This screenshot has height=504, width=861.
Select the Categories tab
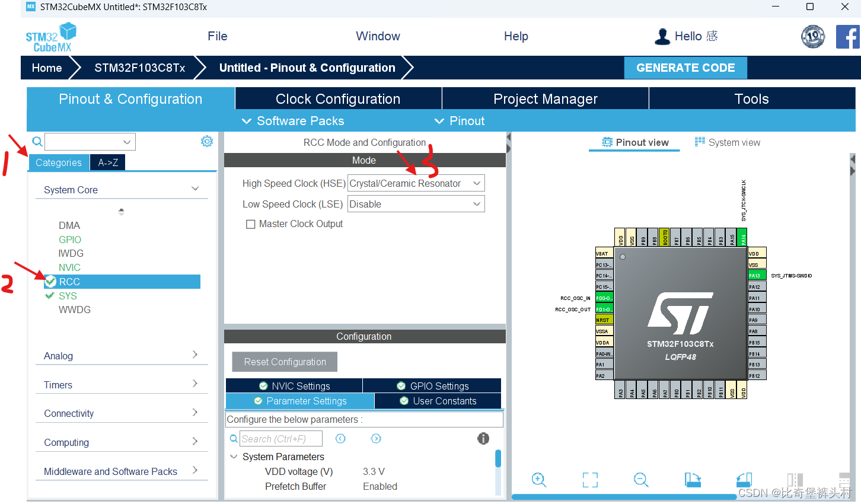tap(59, 162)
